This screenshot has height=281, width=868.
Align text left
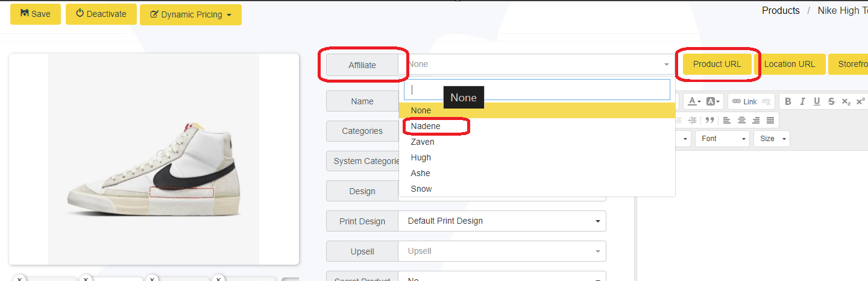727,120
